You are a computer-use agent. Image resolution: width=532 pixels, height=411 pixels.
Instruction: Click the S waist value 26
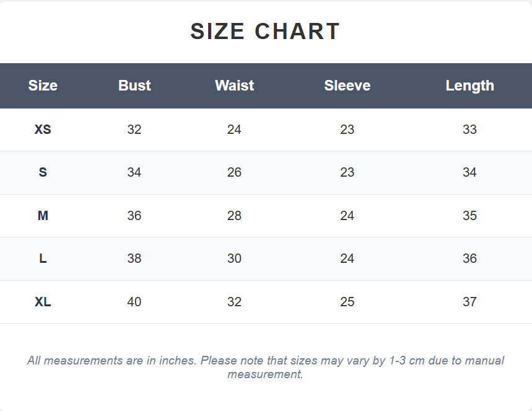pos(235,172)
